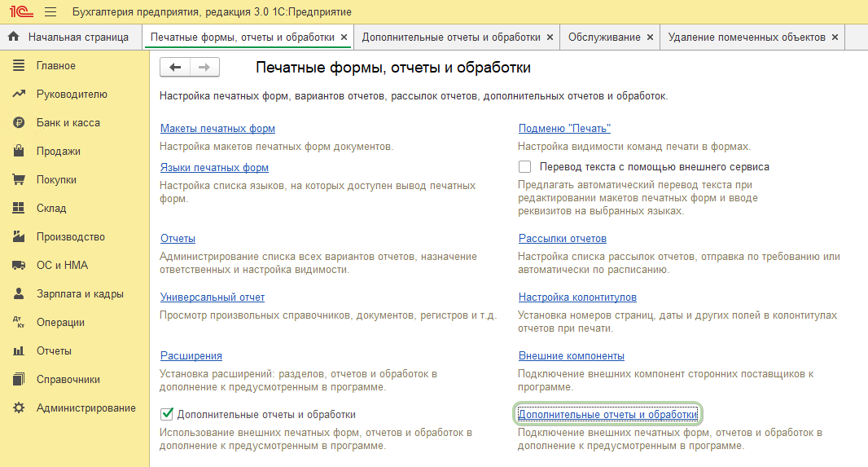This screenshot has width=868, height=467.
Task: Click the Отчеты bar chart icon
Action: point(19,350)
